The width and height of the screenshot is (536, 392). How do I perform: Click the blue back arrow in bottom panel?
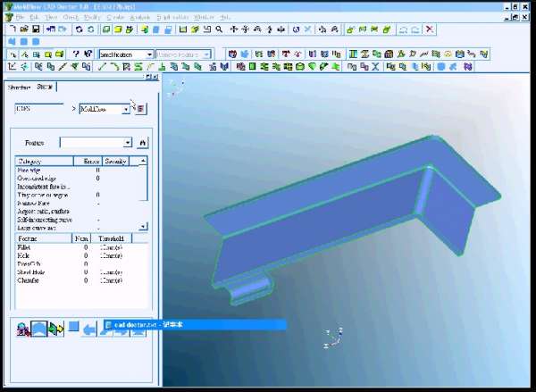point(89,329)
